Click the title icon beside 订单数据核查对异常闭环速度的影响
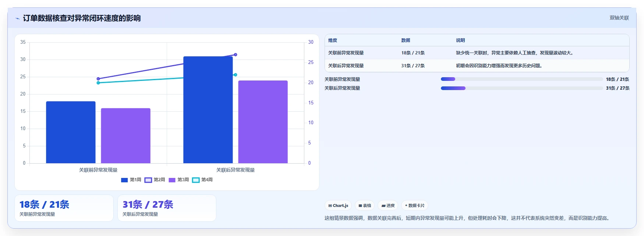The height and width of the screenshot is (236, 644). click(17, 18)
